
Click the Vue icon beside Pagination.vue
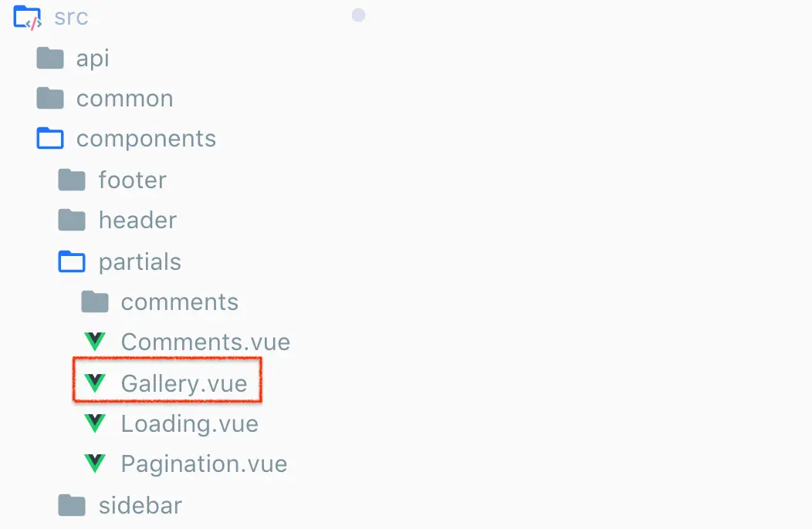(x=95, y=463)
